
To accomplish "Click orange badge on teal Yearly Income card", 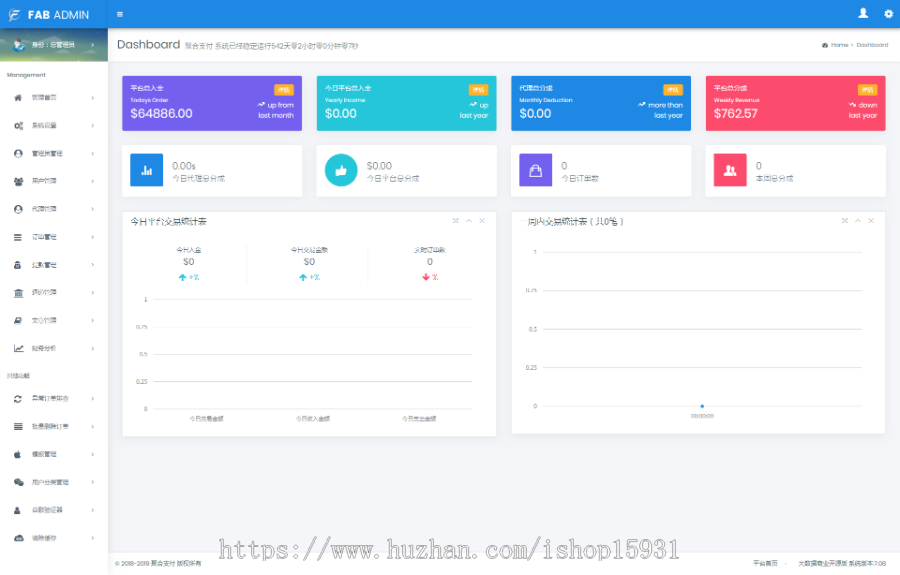I will [x=478, y=90].
